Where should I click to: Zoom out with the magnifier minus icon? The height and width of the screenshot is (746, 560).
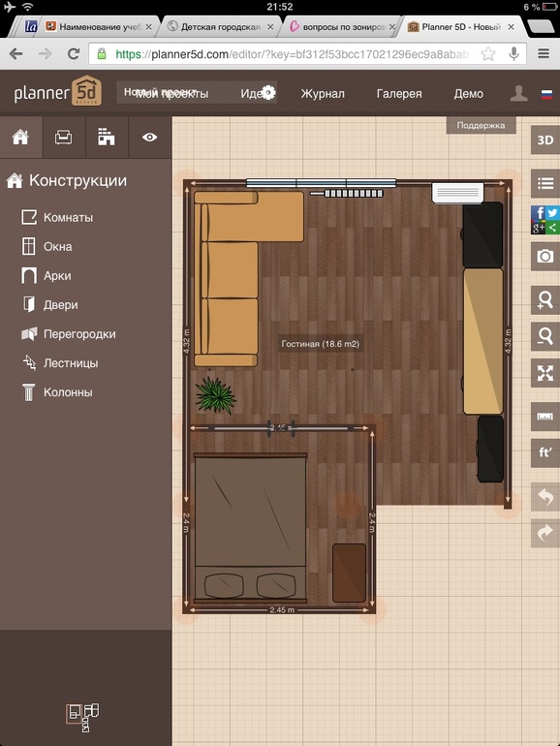[x=545, y=336]
